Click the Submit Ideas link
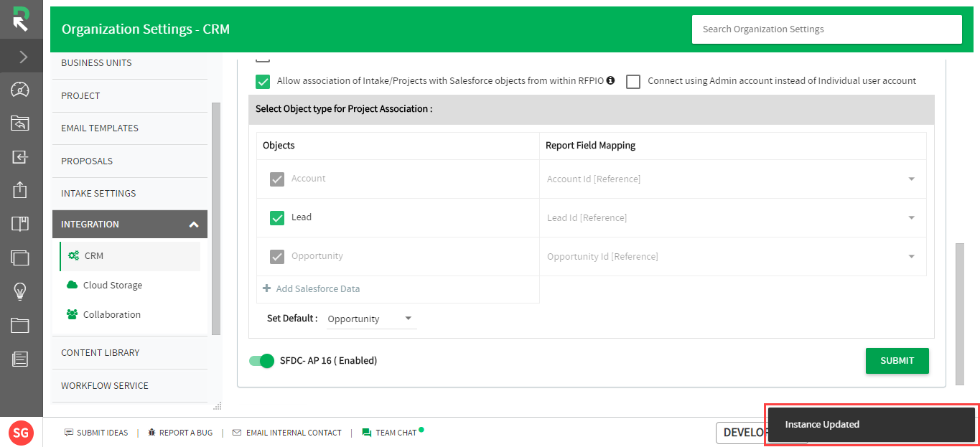Screen dimensions: 980x447 103,433
